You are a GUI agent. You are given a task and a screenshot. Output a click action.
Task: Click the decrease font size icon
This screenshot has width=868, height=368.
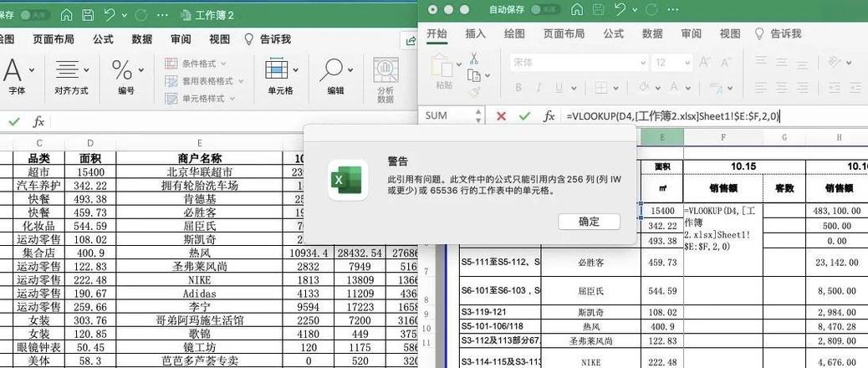pyautogui.click(x=725, y=62)
